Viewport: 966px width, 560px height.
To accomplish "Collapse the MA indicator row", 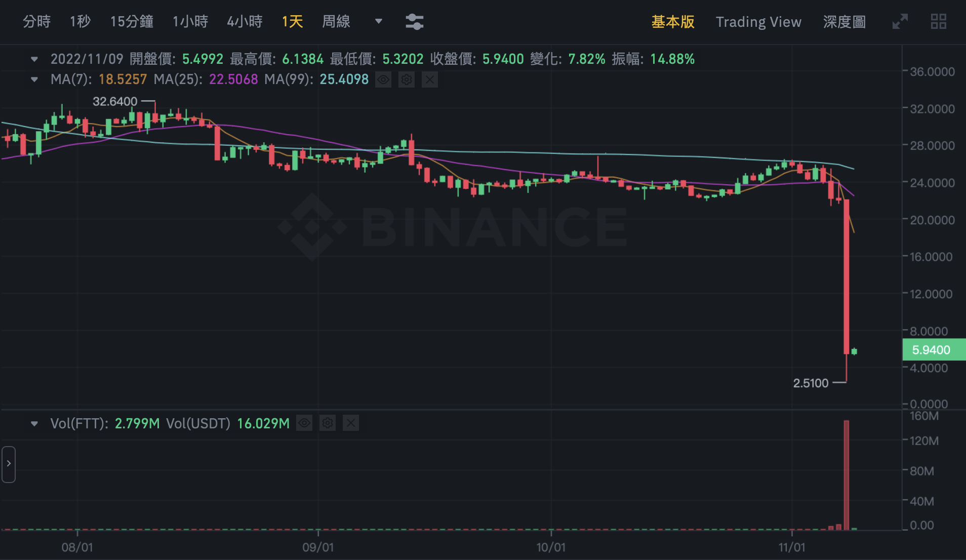I will [x=34, y=79].
